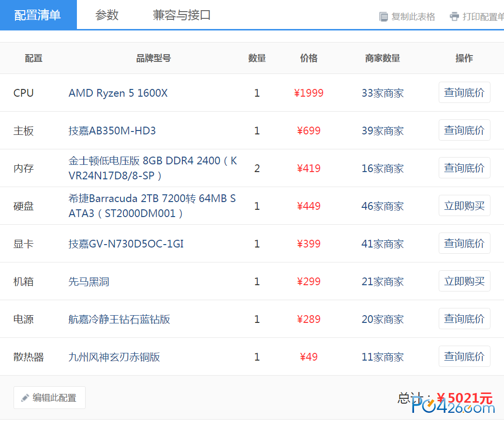Click the 机箱 row label
The width and height of the screenshot is (504, 422).
click(24, 282)
